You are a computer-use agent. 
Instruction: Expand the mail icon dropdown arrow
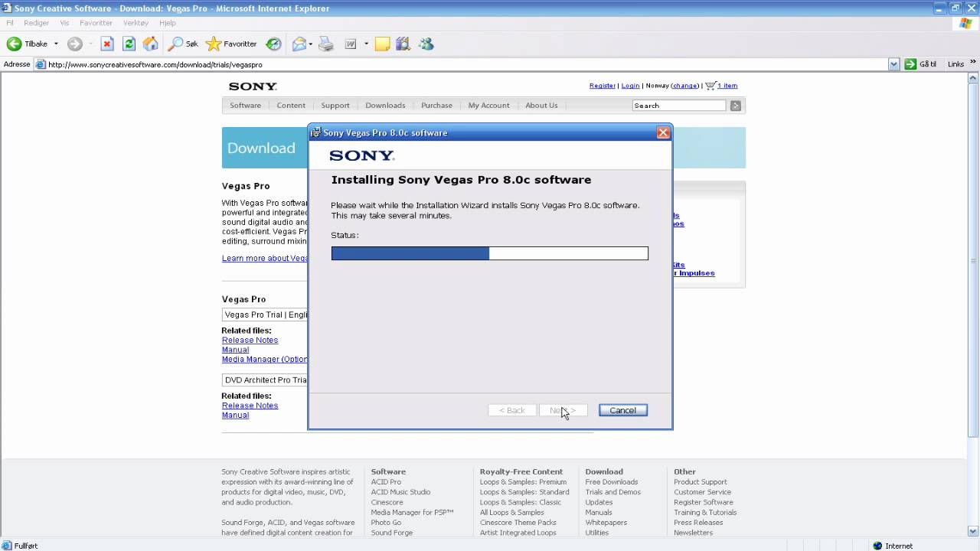[x=311, y=44]
